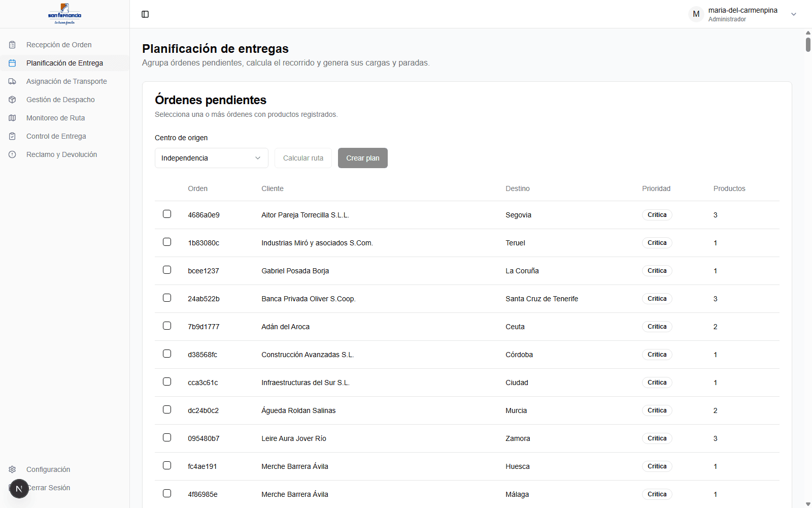Go to Planificación de Entrega menu item
The height and width of the screenshot is (508, 812).
point(64,63)
